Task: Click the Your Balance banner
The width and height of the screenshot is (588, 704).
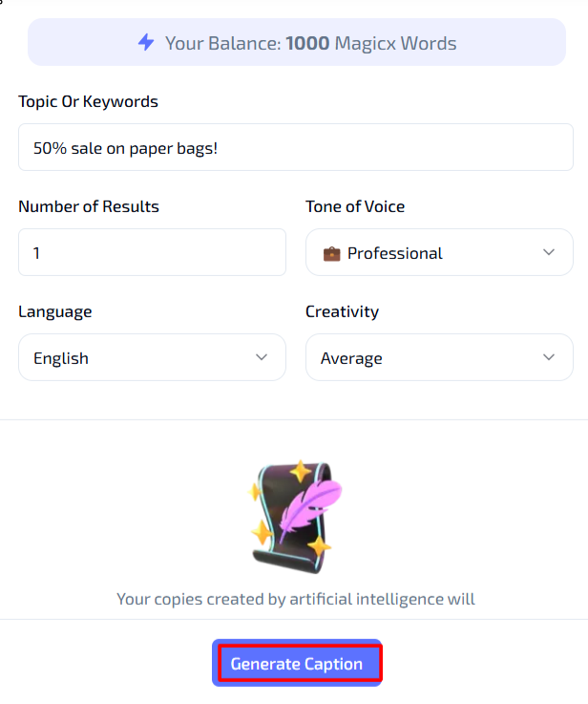Action: 297,42
